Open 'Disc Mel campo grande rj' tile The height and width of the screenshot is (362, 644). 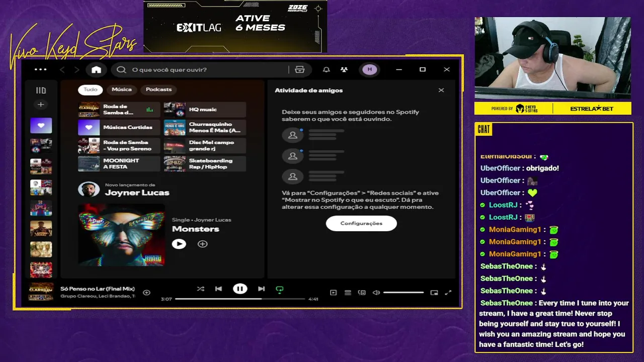205,146
